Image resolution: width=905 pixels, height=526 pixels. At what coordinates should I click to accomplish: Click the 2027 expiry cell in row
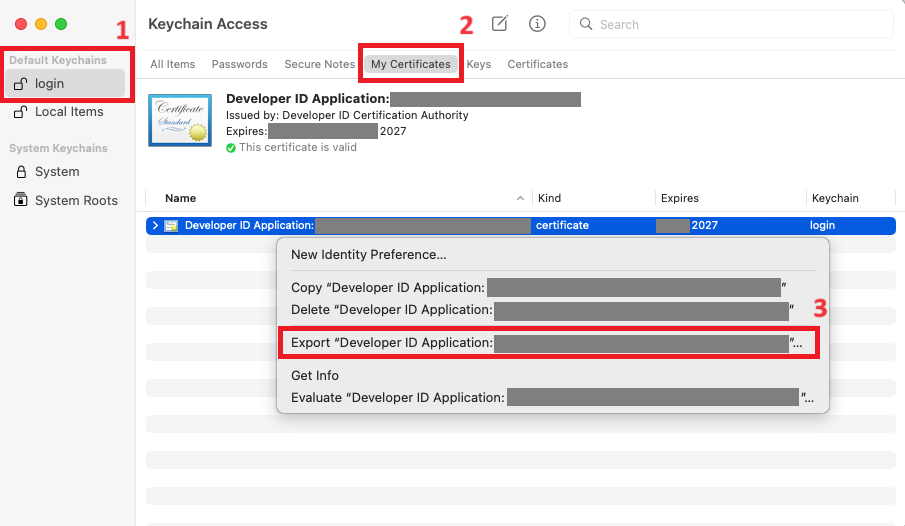705,226
